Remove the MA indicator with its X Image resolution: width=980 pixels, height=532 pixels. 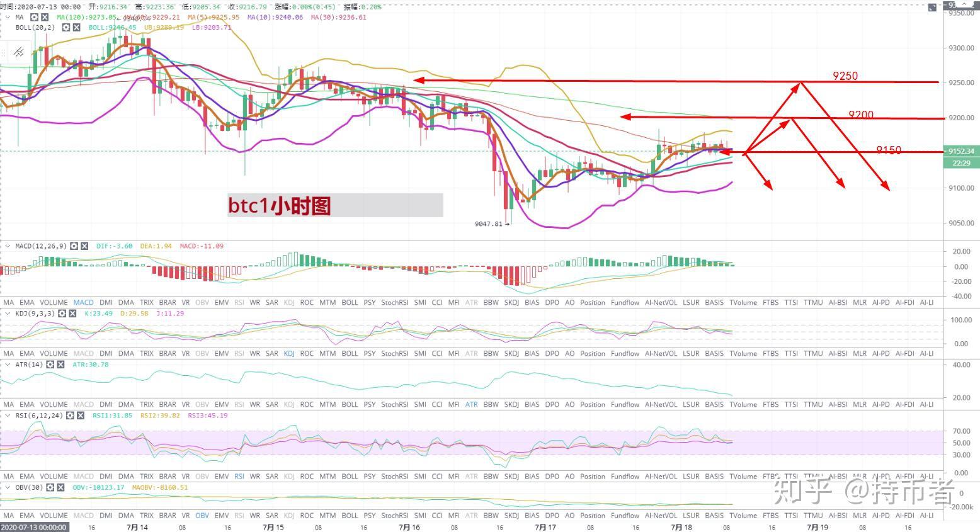tap(45, 18)
